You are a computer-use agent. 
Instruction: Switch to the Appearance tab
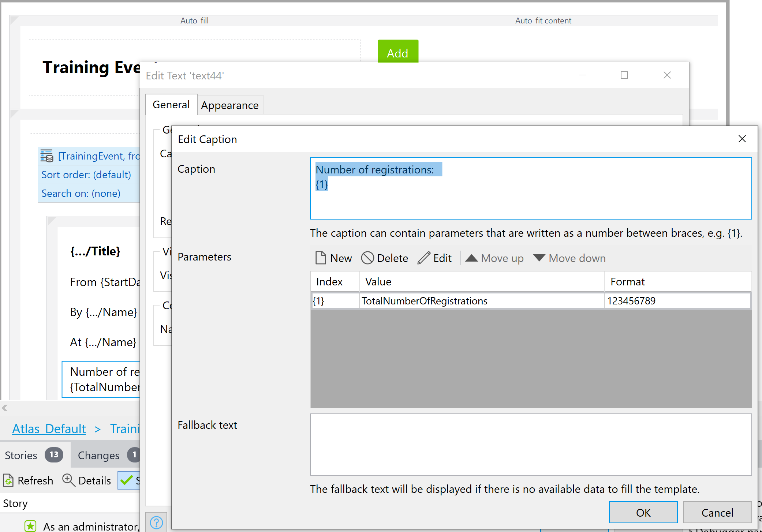tap(229, 105)
